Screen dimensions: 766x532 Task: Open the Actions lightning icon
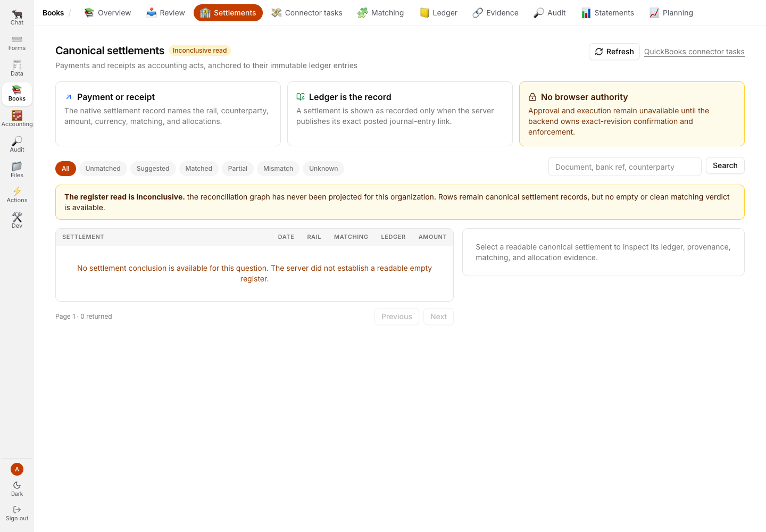pyautogui.click(x=17, y=195)
